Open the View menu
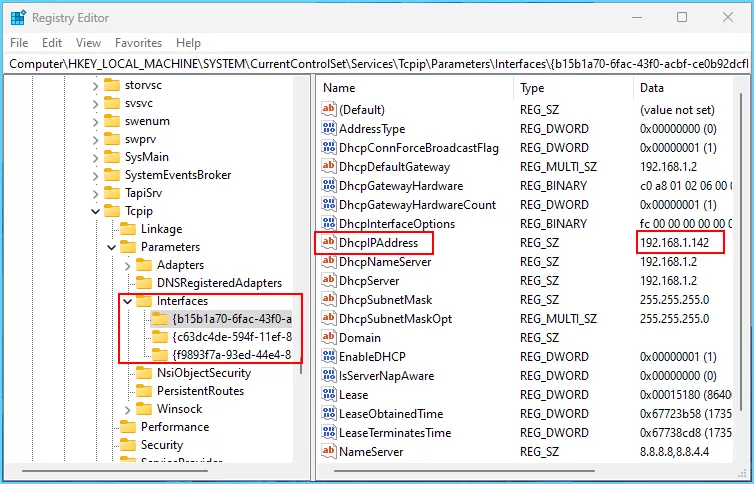 88,43
